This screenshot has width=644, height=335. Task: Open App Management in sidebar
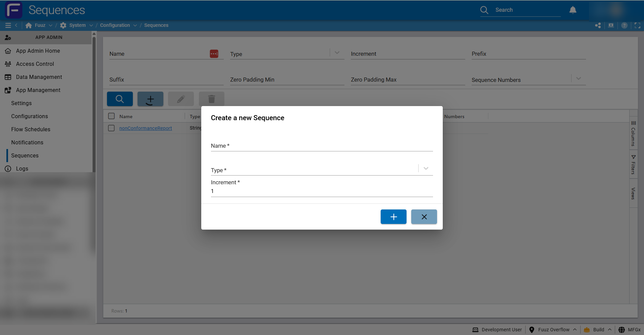point(46,90)
